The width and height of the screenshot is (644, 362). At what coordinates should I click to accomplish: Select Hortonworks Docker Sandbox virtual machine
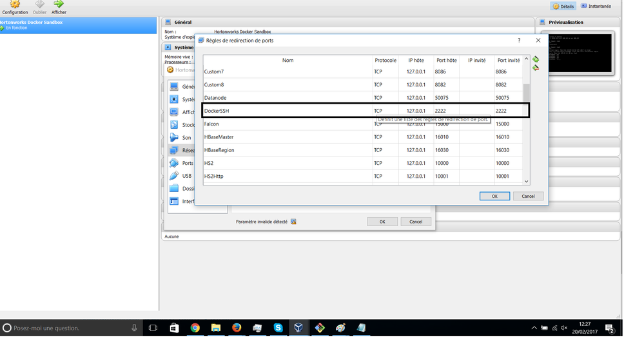(77, 25)
